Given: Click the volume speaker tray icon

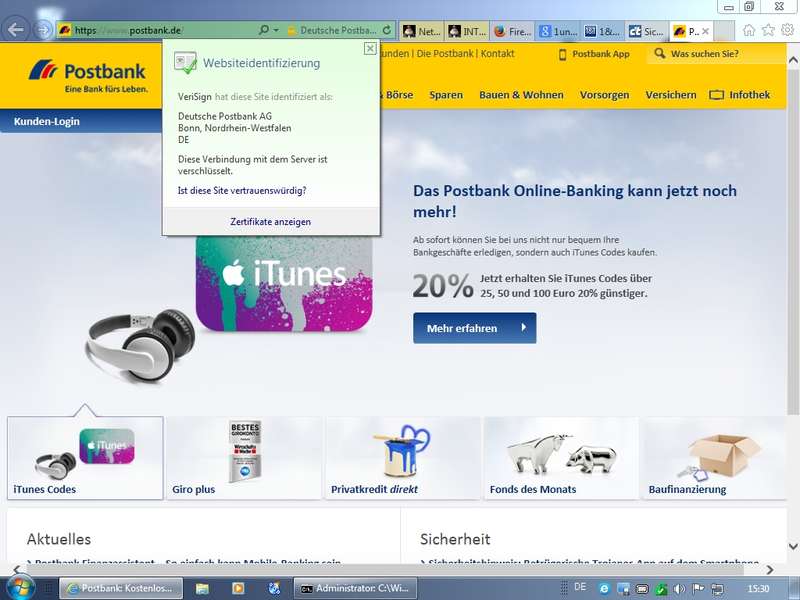Looking at the screenshot, I should coord(680,589).
